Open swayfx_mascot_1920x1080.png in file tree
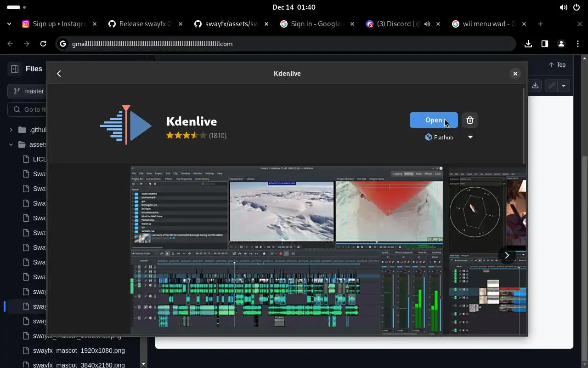588x368 pixels. (x=79, y=351)
